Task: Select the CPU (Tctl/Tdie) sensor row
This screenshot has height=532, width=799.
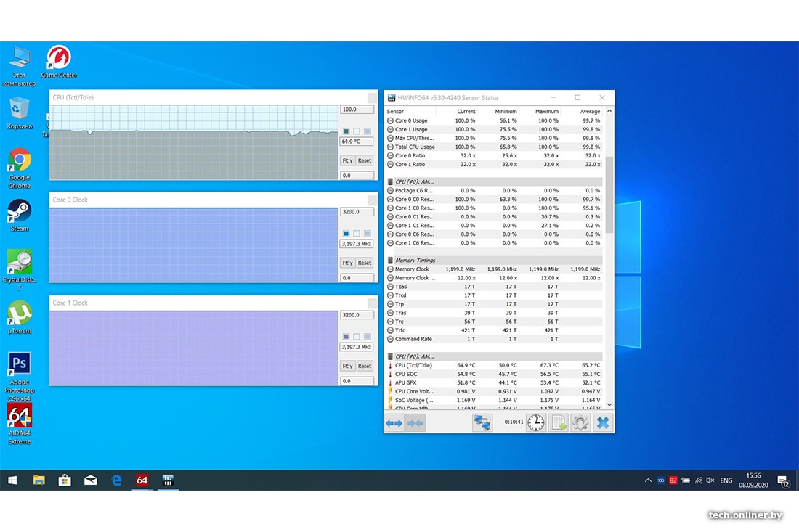Action: (494, 365)
